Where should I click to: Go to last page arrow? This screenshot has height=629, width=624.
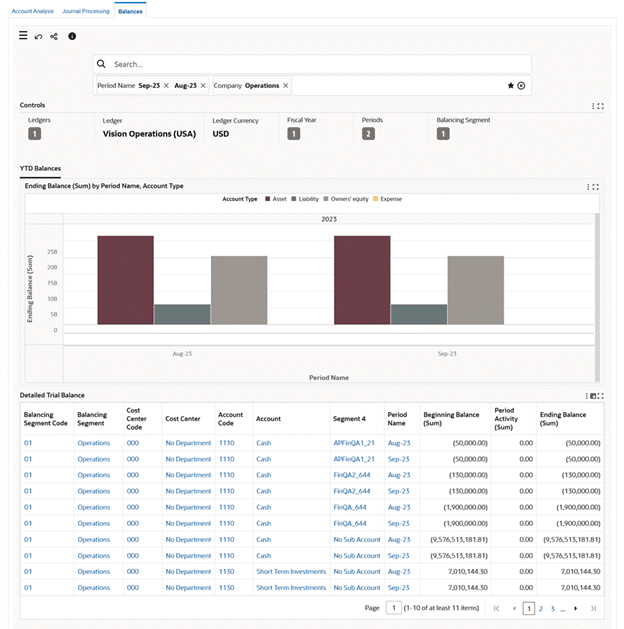pyautogui.click(x=594, y=609)
